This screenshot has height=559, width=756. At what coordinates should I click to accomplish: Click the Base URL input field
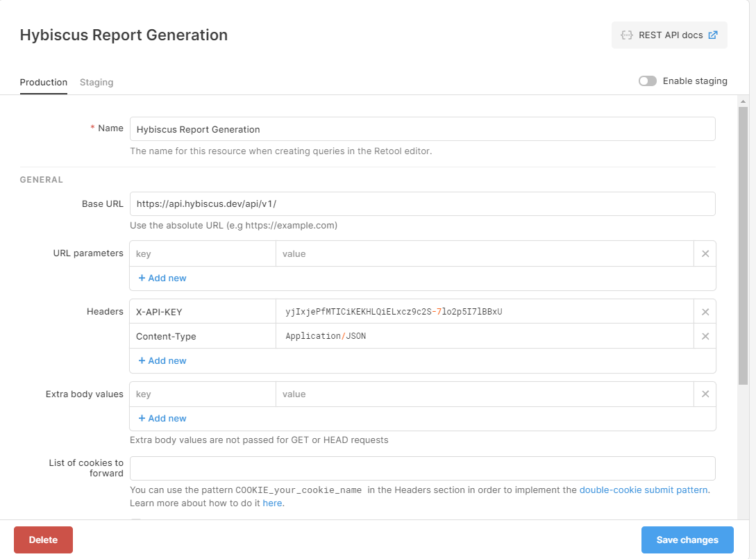point(422,204)
